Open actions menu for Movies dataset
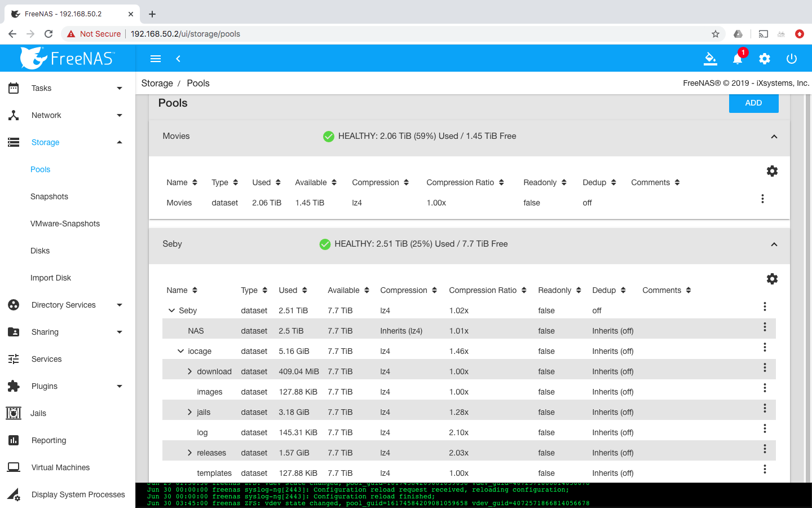The width and height of the screenshot is (812, 508). [762, 199]
